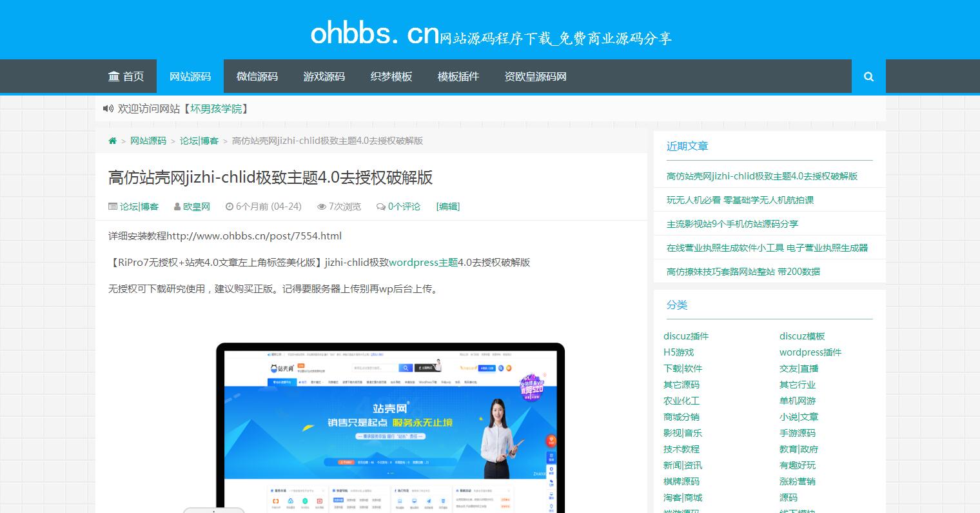
Task: Click the speaker icon beside welcome announcement
Action: [108, 108]
